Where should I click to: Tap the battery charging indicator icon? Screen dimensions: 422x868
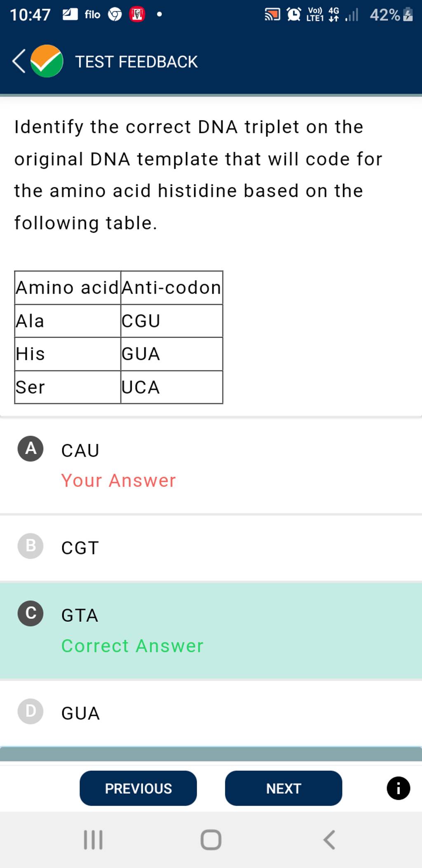[408, 15]
